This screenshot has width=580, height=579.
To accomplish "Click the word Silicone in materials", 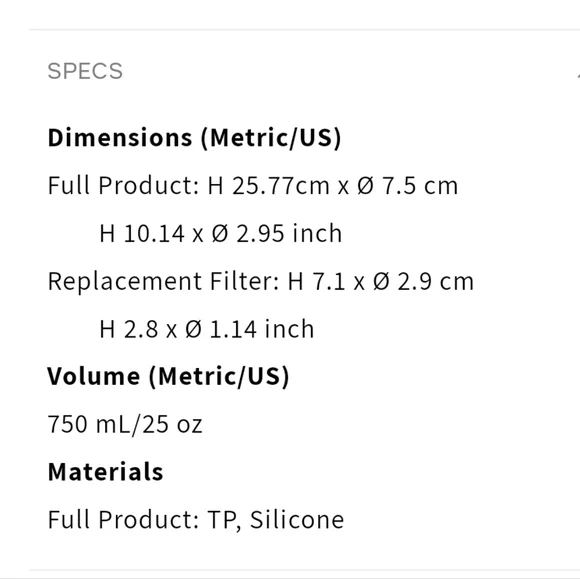I will 297,519.
